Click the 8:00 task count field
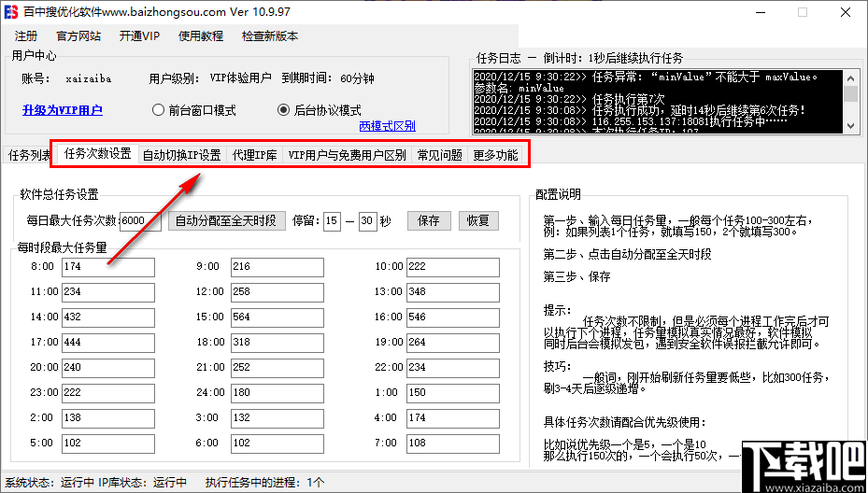The height and width of the screenshot is (493, 868). tap(108, 267)
